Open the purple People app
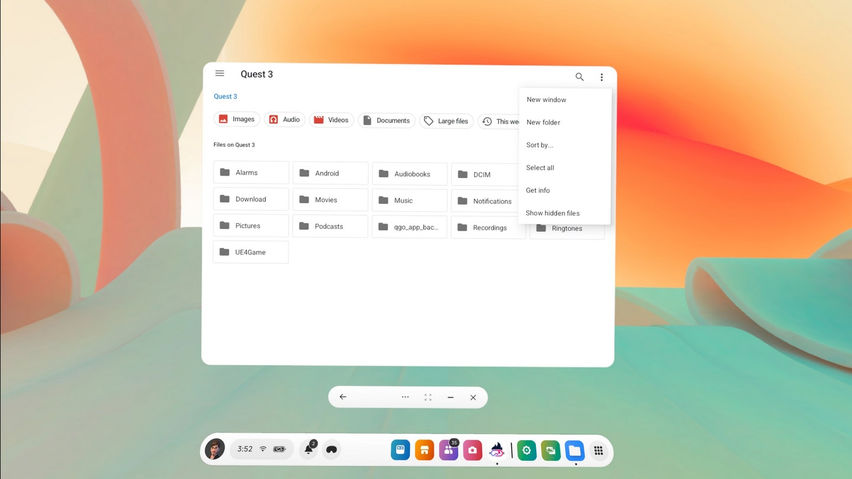This screenshot has width=852, height=479. tap(448, 450)
